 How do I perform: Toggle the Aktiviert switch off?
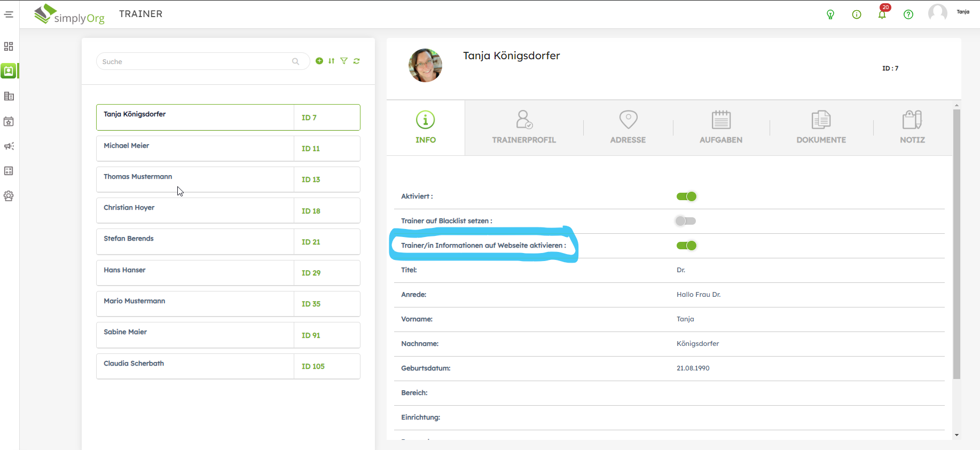(686, 196)
